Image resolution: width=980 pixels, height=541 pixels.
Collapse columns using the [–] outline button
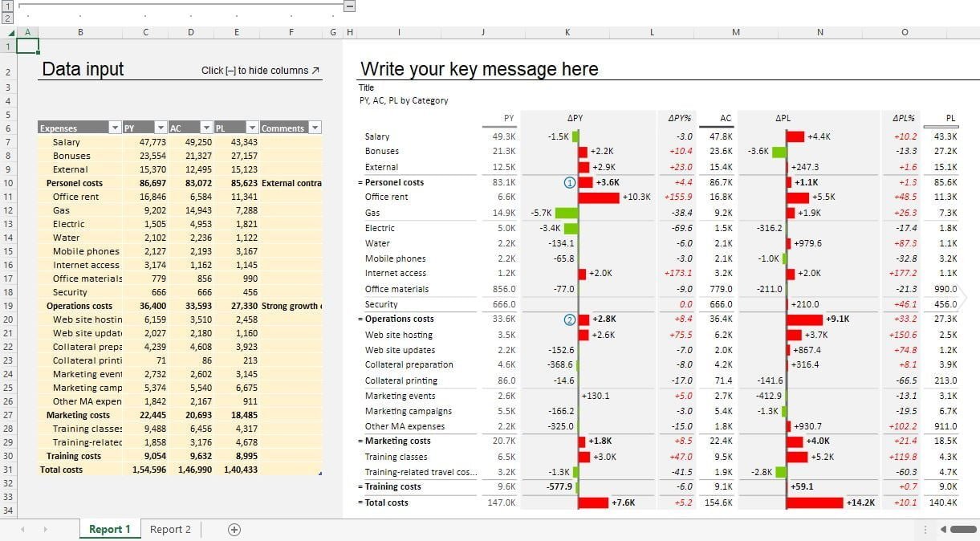point(348,5)
